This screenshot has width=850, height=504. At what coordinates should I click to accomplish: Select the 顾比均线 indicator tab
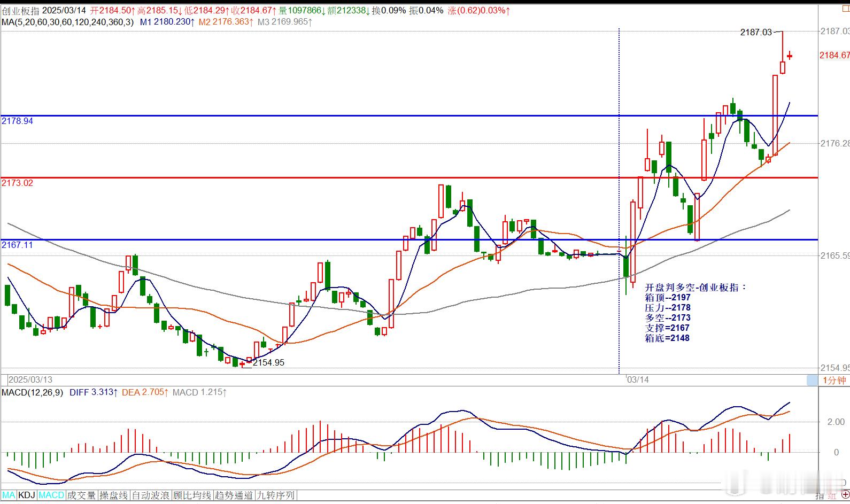click(192, 495)
